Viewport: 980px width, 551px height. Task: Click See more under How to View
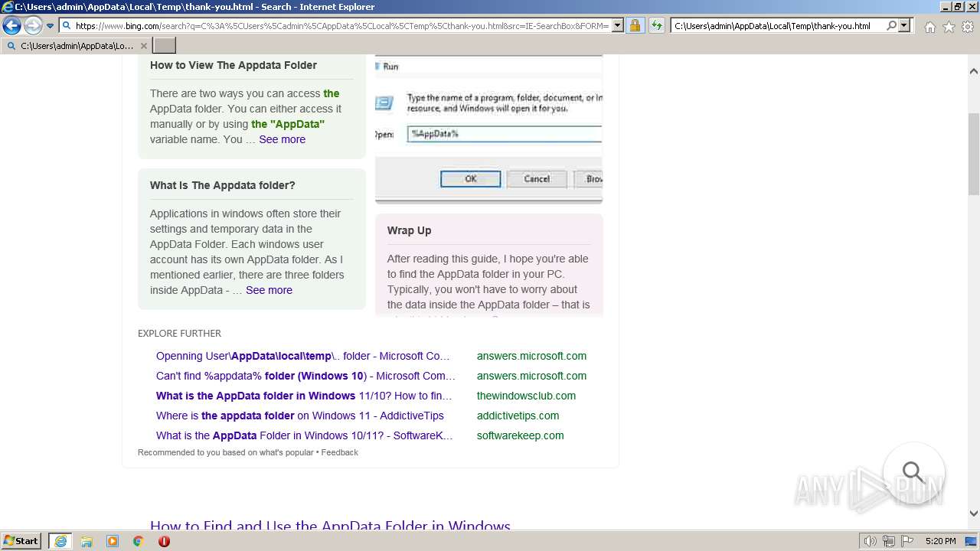tap(282, 139)
